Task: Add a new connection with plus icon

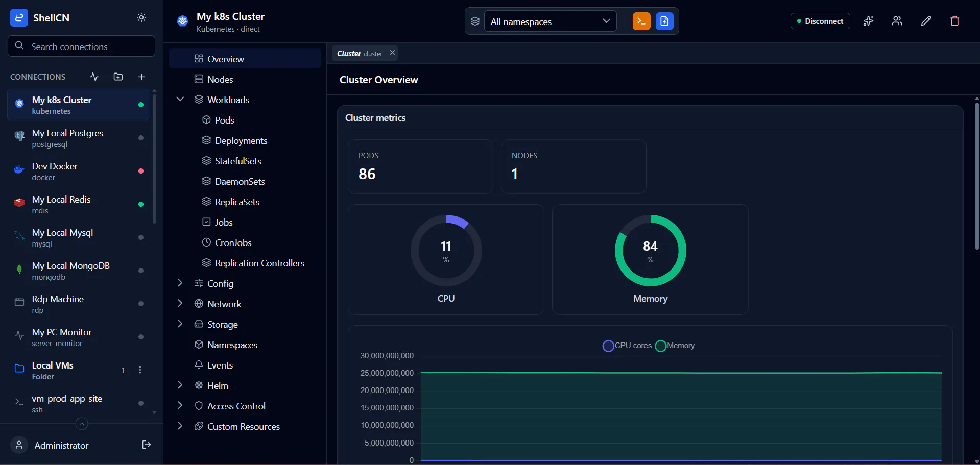Action: click(x=141, y=77)
